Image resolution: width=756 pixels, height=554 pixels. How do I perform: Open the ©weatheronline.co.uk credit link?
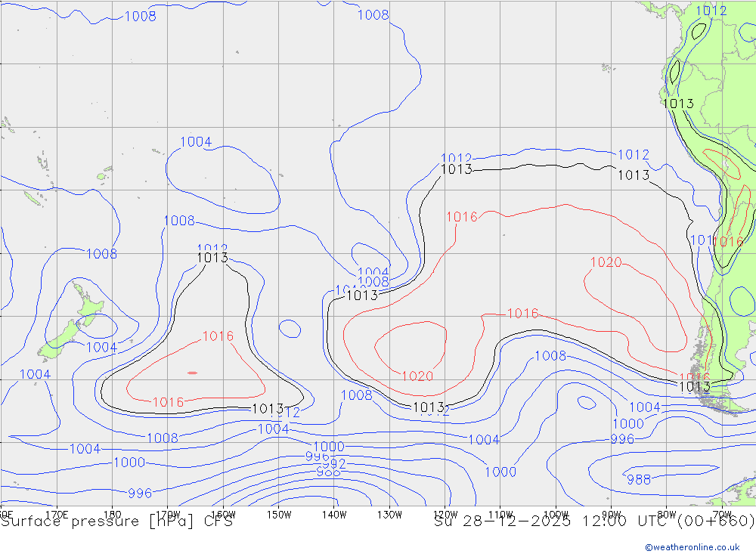[692, 547]
